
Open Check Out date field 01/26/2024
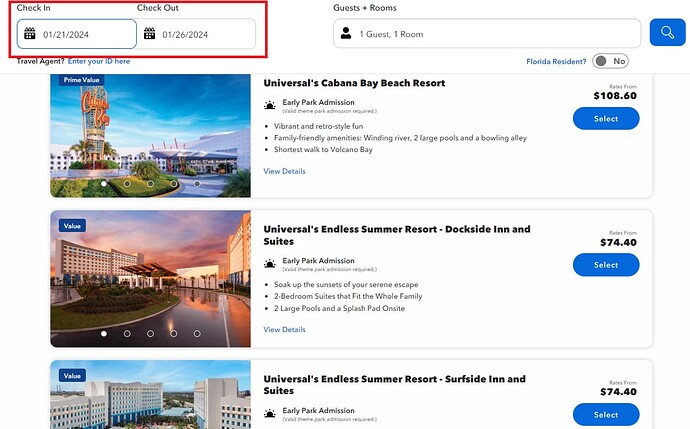tap(197, 34)
